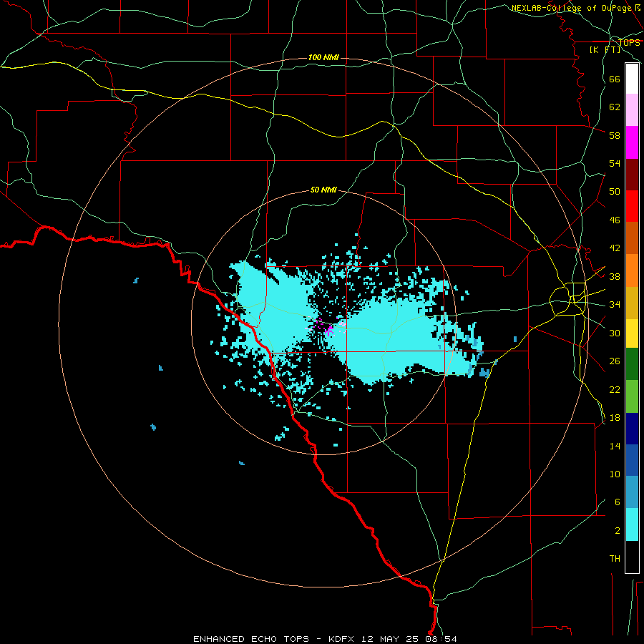Click the "KDFX" radar site identifier
Image resolution: width=644 pixels, height=644 pixels.
343,639
